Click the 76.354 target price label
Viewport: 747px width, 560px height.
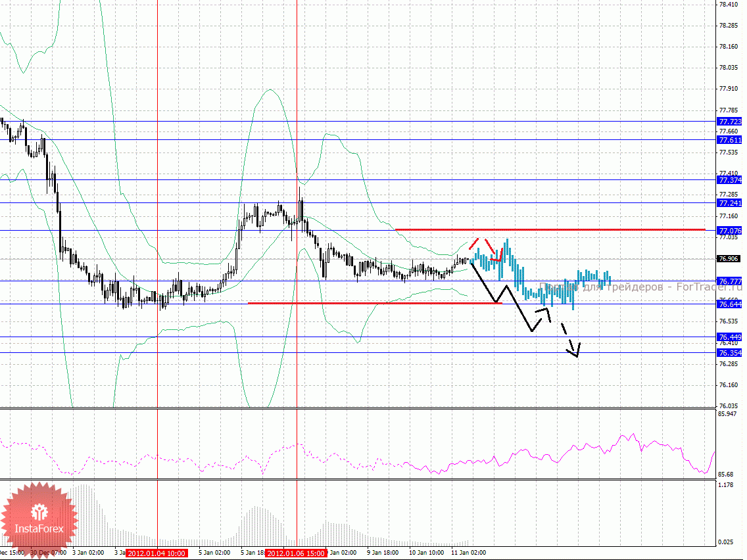[730, 353]
